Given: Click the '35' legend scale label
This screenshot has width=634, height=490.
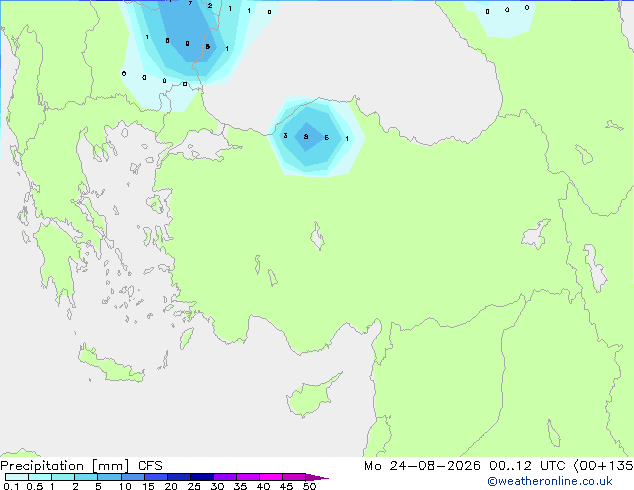Looking at the screenshot, I should click(240, 486).
